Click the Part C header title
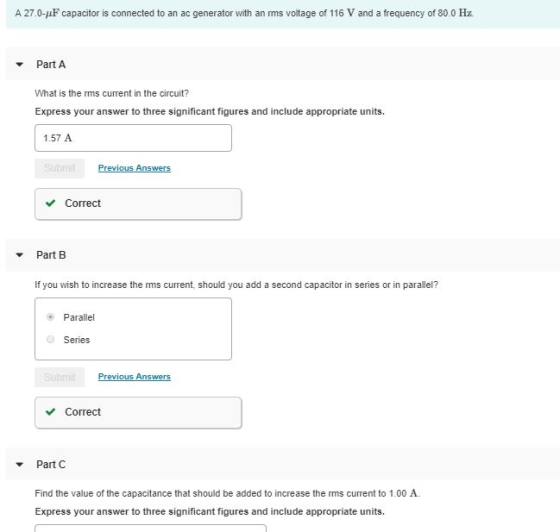This screenshot has height=532, width=560. (51, 465)
